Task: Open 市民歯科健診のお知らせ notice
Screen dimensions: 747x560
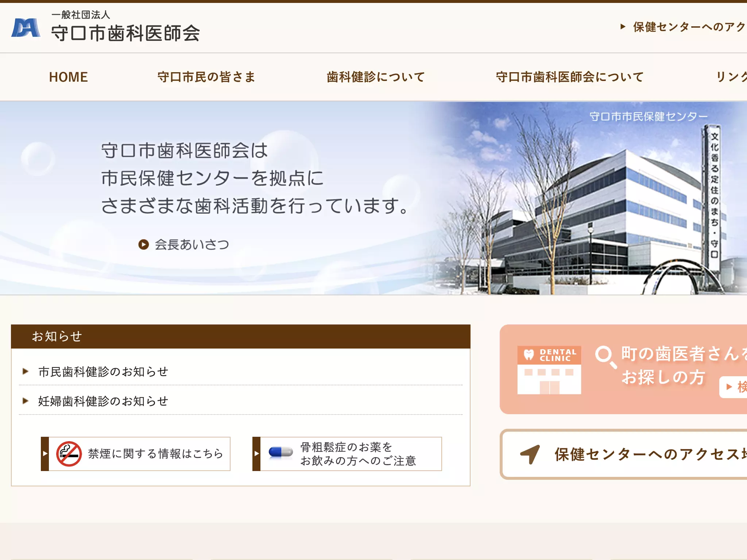Action: coord(103,372)
